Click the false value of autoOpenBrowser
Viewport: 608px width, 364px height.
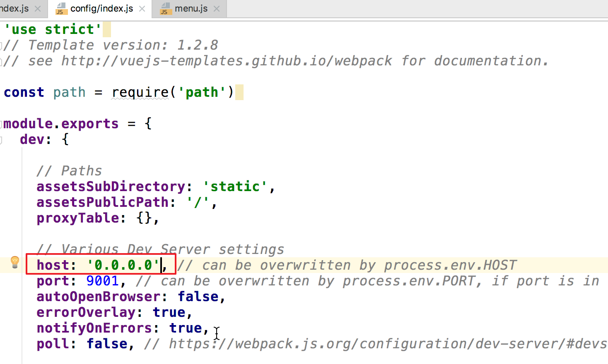[x=198, y=297]
